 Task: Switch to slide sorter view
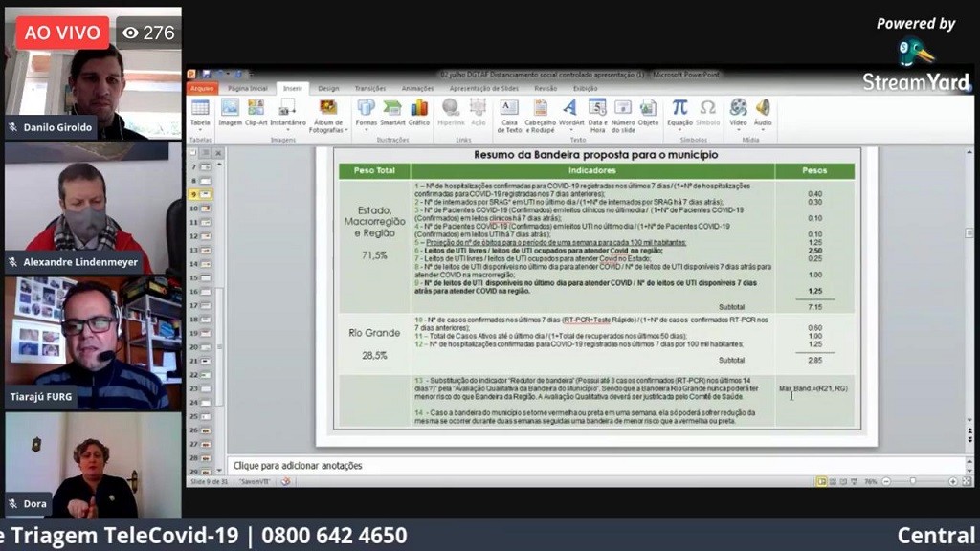click(831, 481)
